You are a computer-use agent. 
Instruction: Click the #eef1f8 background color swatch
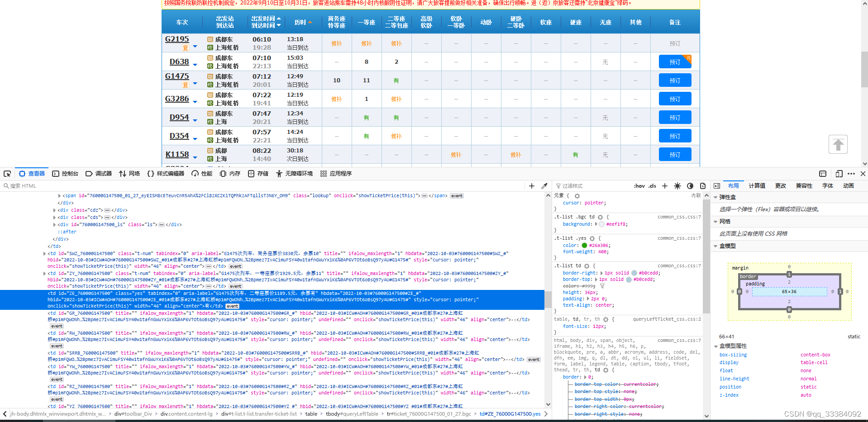point(601,224)
